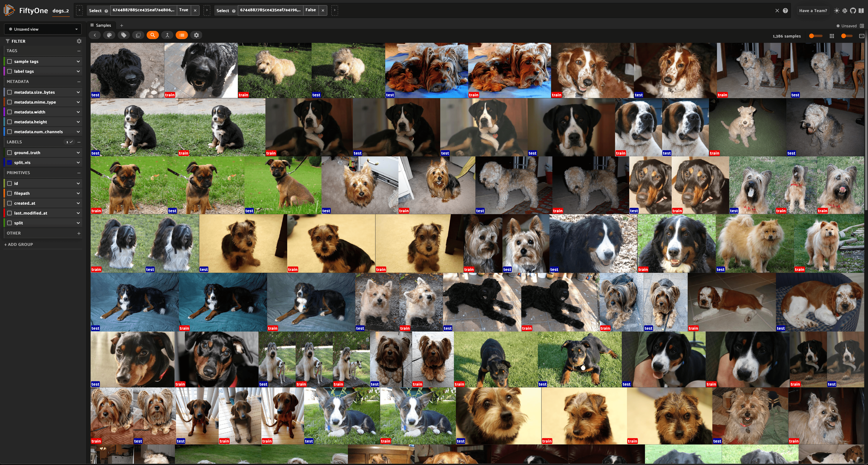This screenshot has width=868, height=465.
Task: Add view stage after last Select
Action: coord(335,10)
